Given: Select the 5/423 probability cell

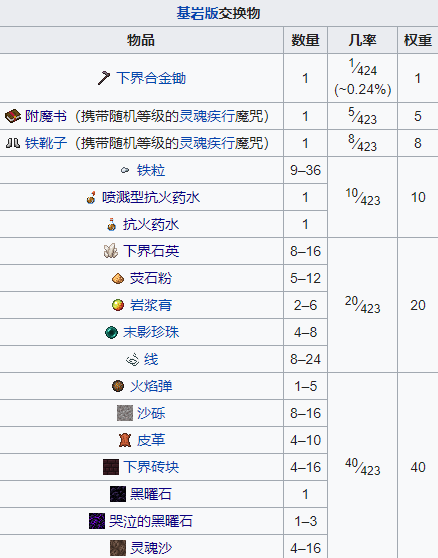Looking at the screenshot, I should coord(362,116).
